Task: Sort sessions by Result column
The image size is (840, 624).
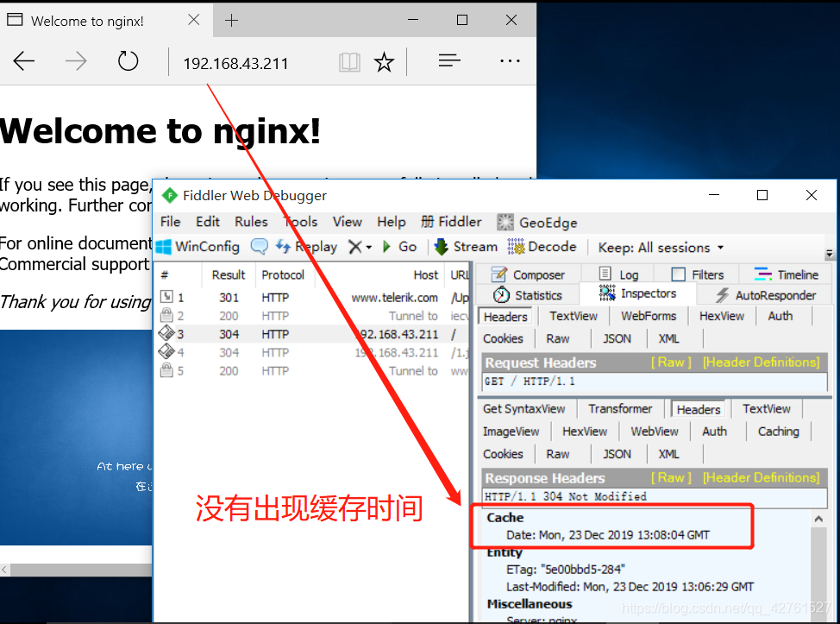Action: click(229, 275)
